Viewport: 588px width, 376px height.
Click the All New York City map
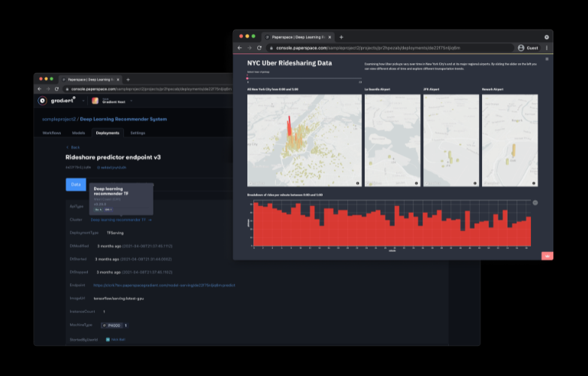(304, 140)
